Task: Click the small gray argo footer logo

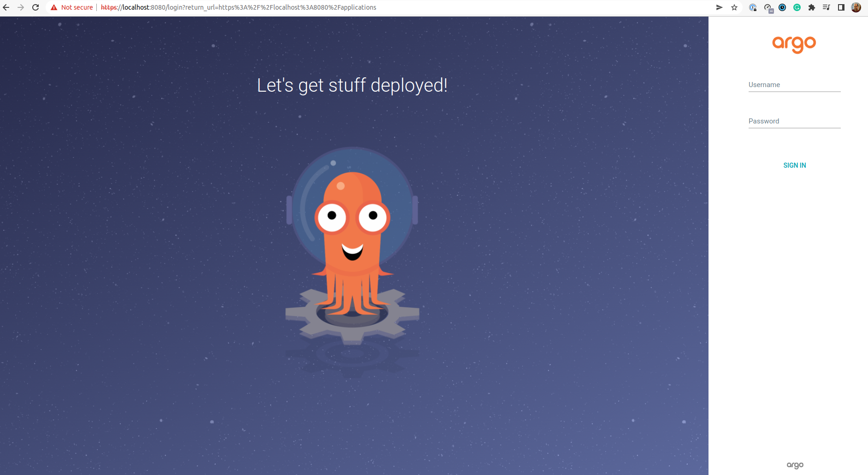Action: click(795, 465)
